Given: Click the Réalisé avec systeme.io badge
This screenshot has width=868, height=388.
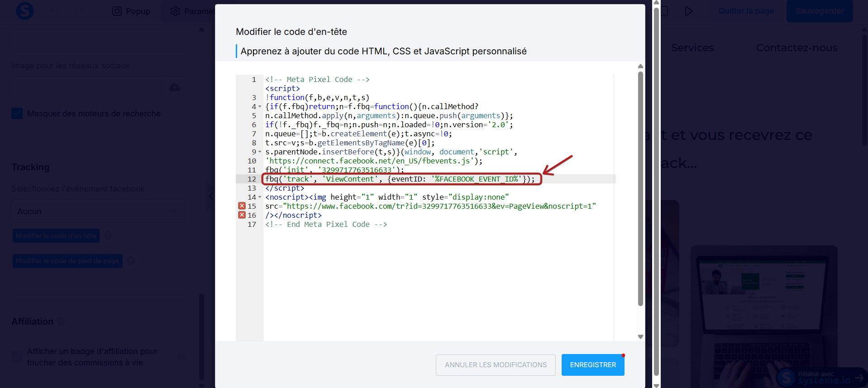Looking at the screenshot, I should [821, 378].
